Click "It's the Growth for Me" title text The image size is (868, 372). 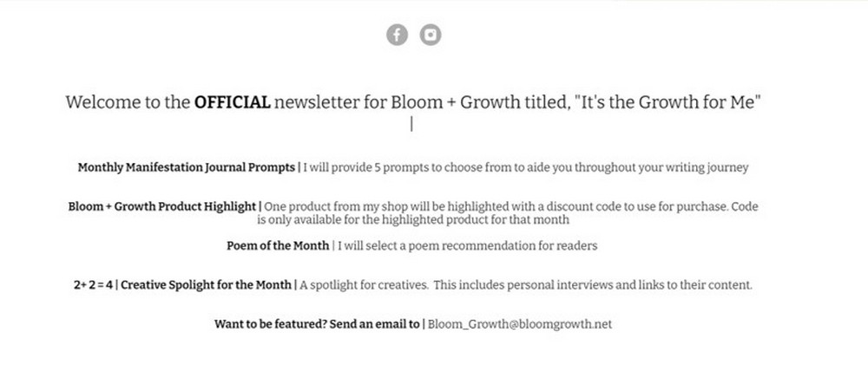click(668, 102)
